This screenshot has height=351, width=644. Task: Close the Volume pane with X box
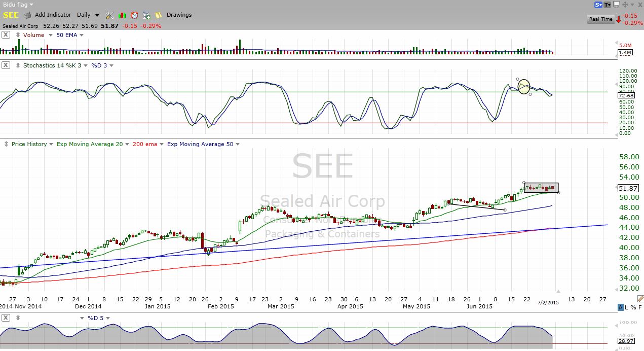click(x=5, y=35)
